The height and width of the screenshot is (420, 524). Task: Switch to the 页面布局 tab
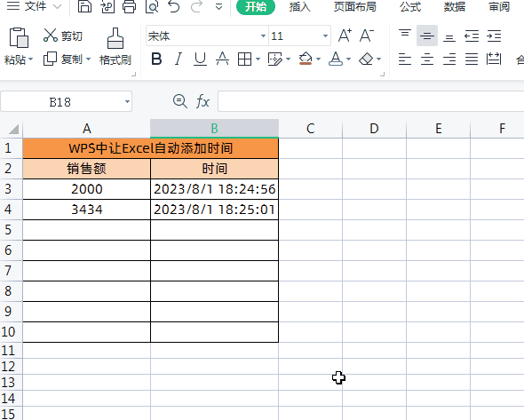click(355, 7)
